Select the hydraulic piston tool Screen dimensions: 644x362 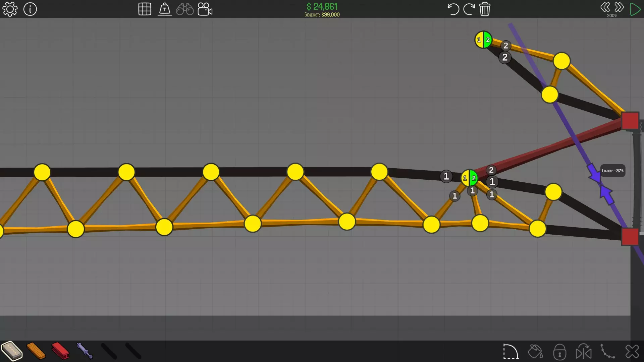tap(85, 351)
